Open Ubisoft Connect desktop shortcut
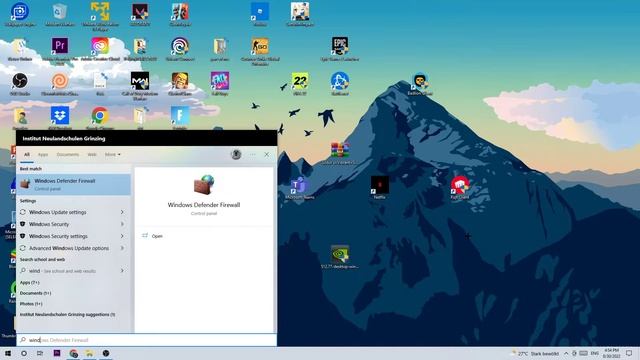Image resolution: width=640 pixels, height=360 pixels. (x=180, y=49)
